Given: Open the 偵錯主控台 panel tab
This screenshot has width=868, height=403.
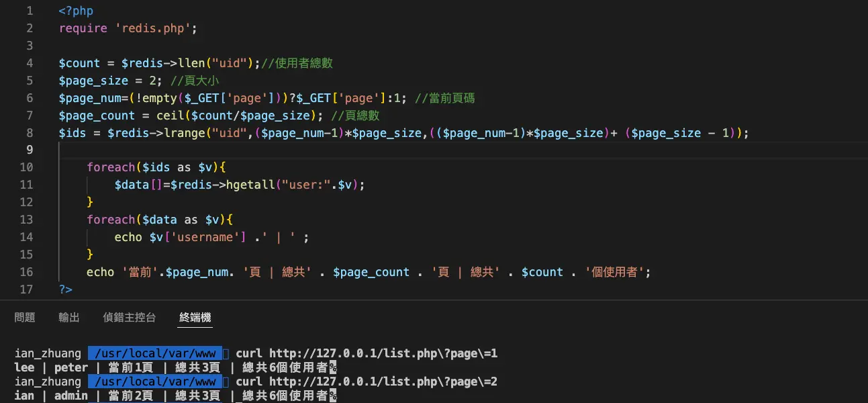Looking at the screenshot, I should (129, 318).
